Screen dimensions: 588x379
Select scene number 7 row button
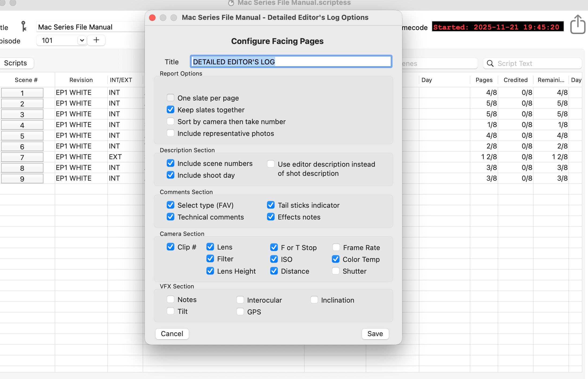click(22, 157)
